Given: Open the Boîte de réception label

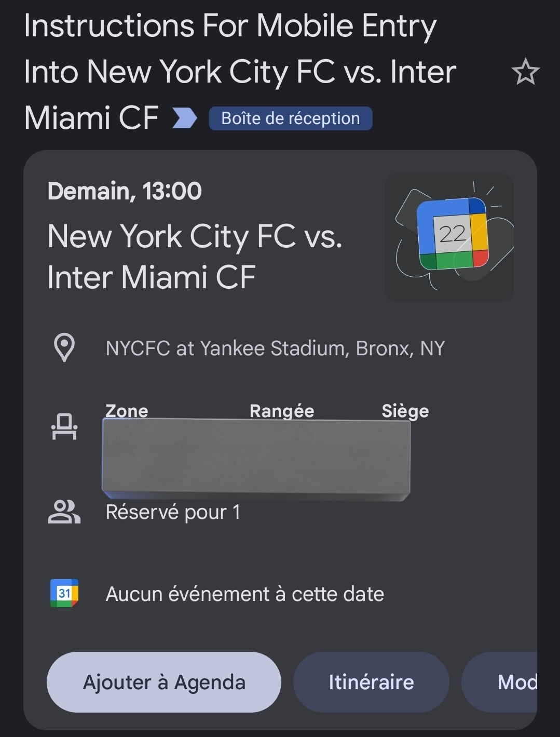Looking at the screenshot, I should coord(290,118).
